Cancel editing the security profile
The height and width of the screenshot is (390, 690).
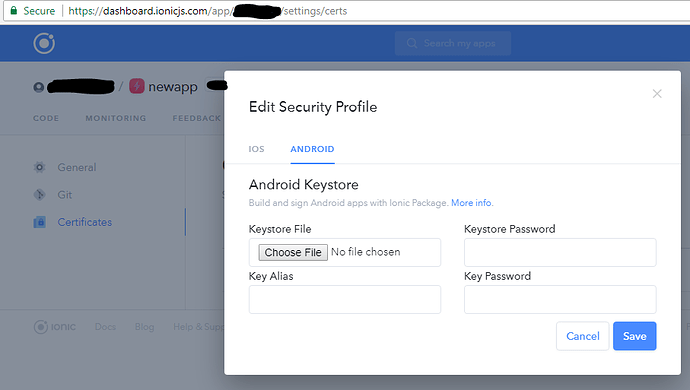tap(583, 336)
